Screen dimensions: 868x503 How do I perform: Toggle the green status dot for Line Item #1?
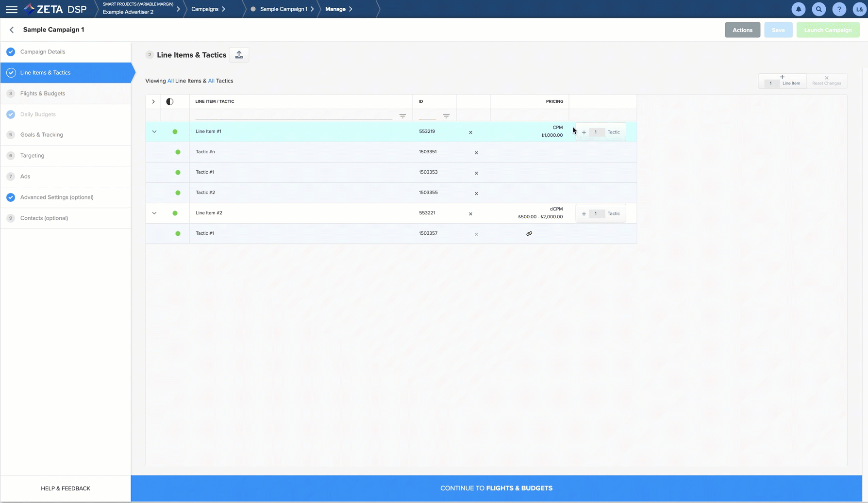pos(175,131)
